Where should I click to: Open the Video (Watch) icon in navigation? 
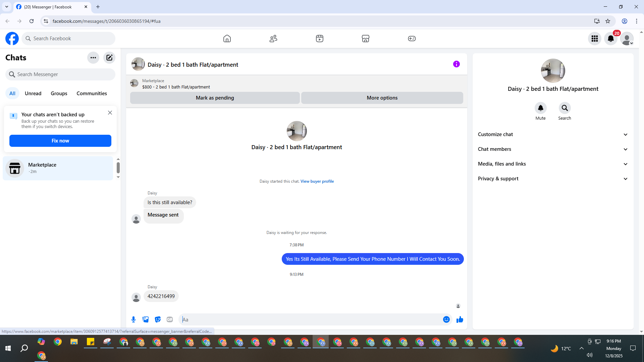(320, 39)
